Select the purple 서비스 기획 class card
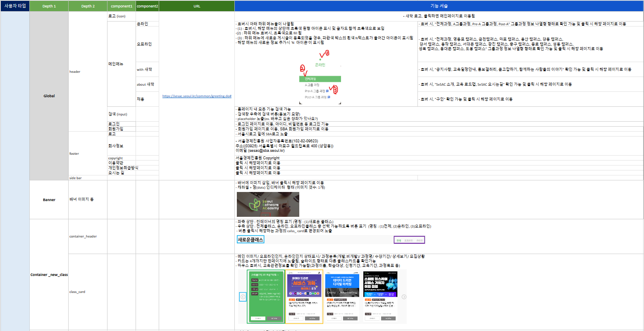 click(304, 296)
